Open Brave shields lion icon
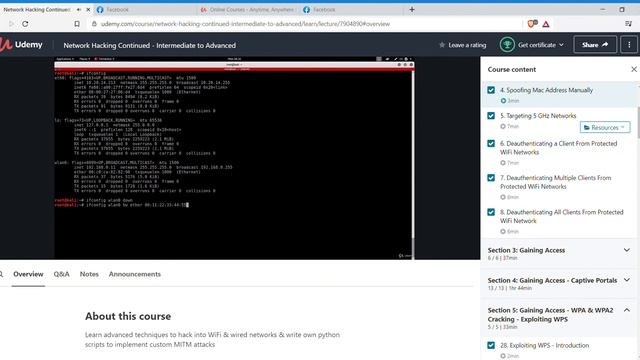 click(532, 24)
